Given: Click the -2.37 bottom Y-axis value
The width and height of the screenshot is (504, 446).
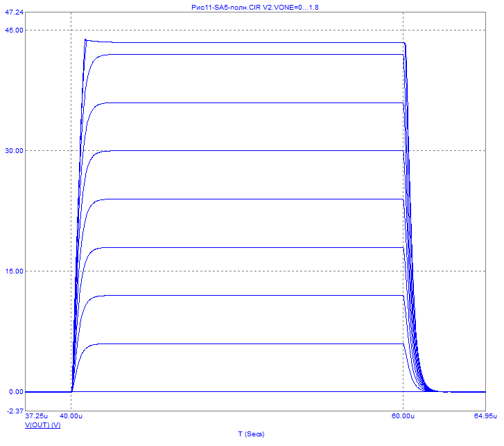Looking at the screenshot, I should tap(15, 411).
